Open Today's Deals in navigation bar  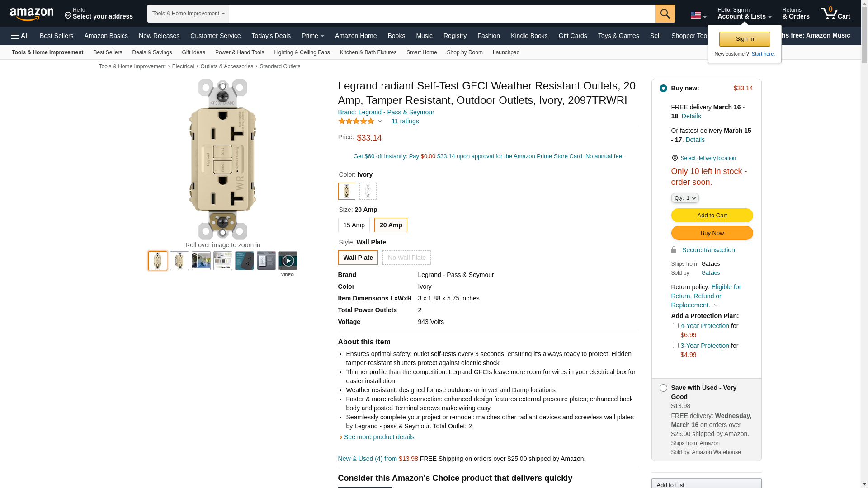pyautogui.click(x=271, y=36)
